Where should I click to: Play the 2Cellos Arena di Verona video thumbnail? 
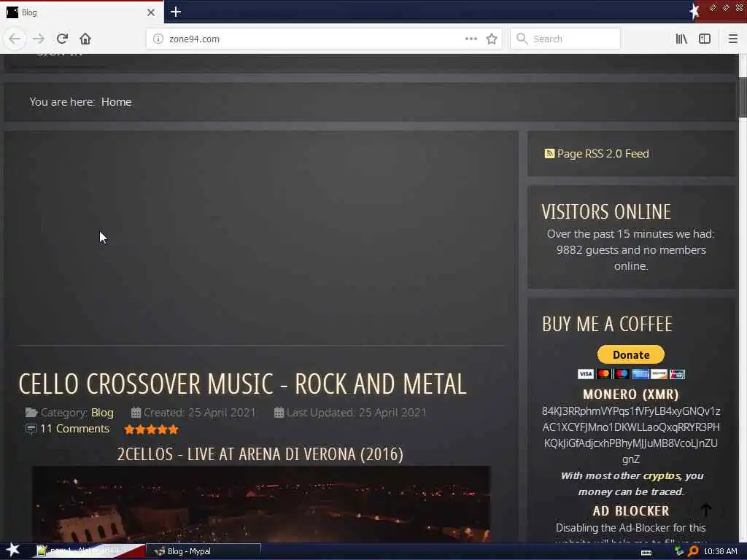point(260,504)
